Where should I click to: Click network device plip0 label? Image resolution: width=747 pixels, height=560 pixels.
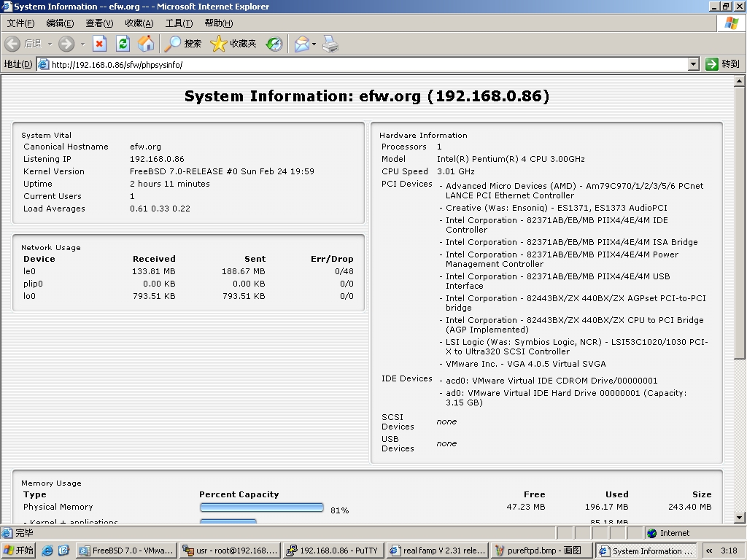click(x=34, y=284)
